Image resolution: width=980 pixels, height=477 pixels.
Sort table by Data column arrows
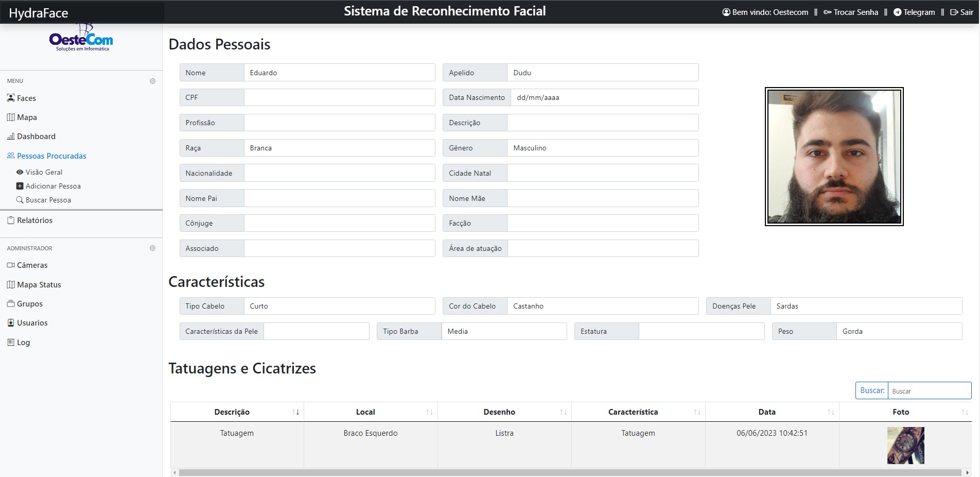831,412
